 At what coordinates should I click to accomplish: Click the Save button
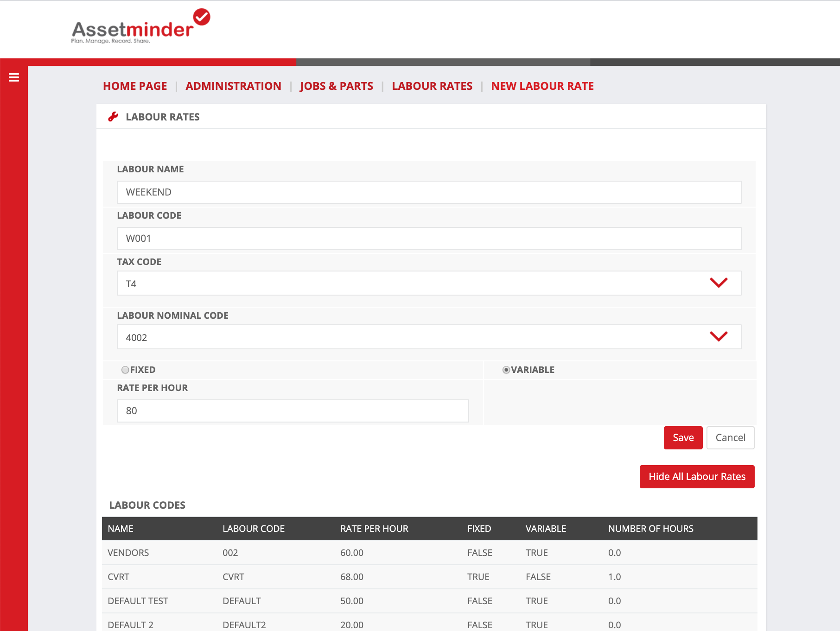pos(683,438)
